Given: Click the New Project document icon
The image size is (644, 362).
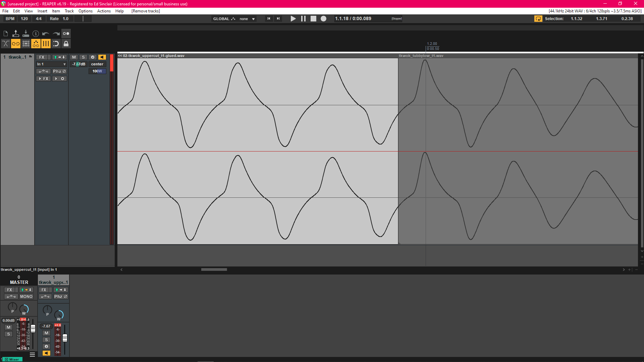Looking at the screenshot, I should click(x=6, y=34).
